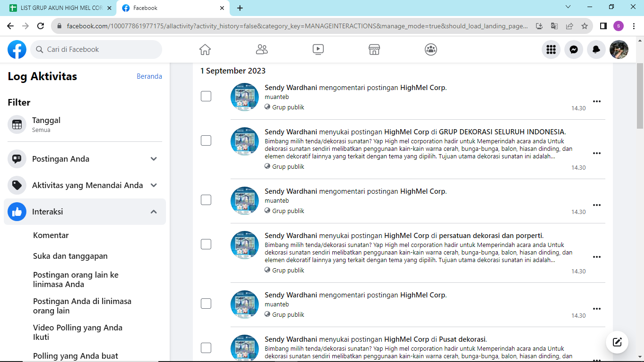This screenshot has width=644, height=362.
Task: Click the Cari di Facebook search field
Action: coord(96,49)
